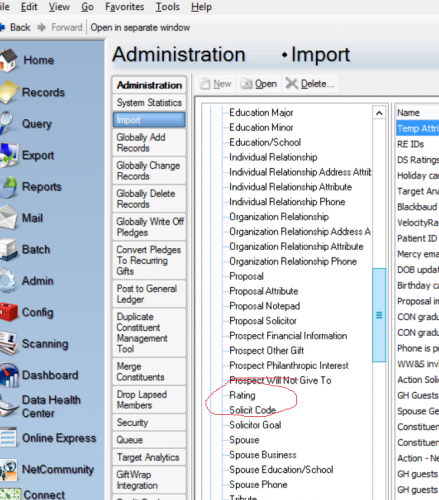
Task: Open Globally Change Records
Action: tap(149, 171)
